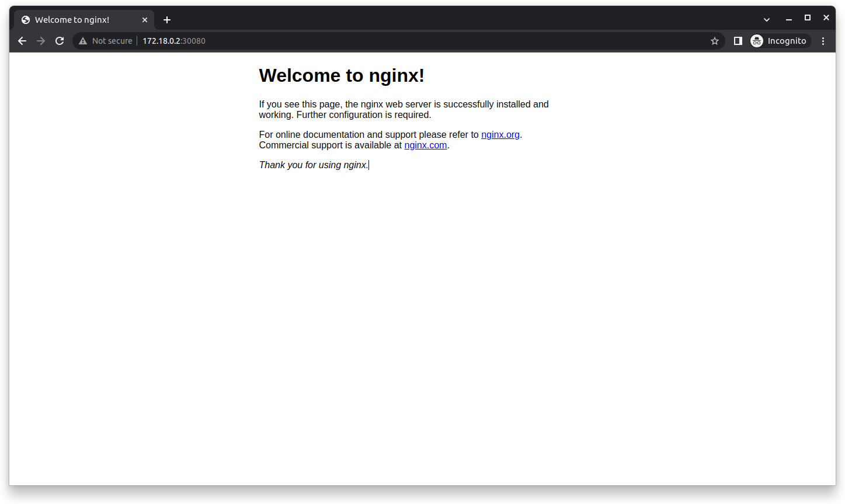Click the Not secure warning icon
Screen dimensions: 845x504
click(82, 41)
